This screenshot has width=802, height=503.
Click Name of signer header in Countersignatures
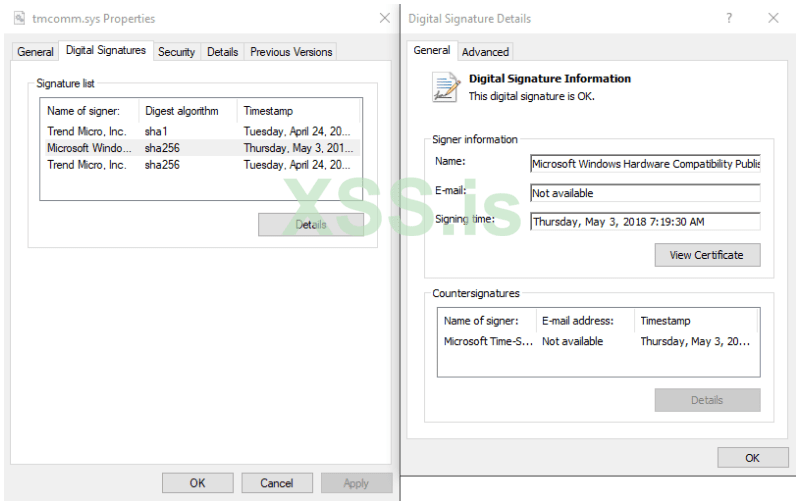487,321
